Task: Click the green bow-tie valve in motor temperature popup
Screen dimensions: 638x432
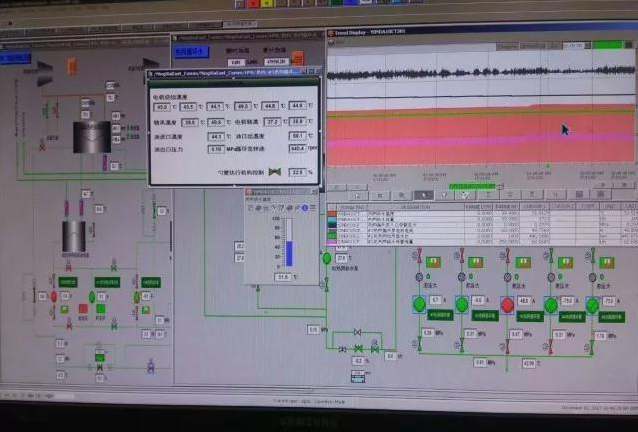Action: click(275, 172)
